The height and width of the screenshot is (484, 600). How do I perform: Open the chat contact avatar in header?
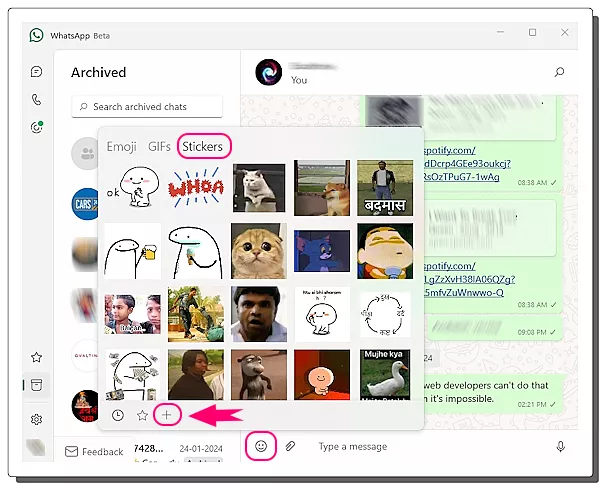point(269,72)
